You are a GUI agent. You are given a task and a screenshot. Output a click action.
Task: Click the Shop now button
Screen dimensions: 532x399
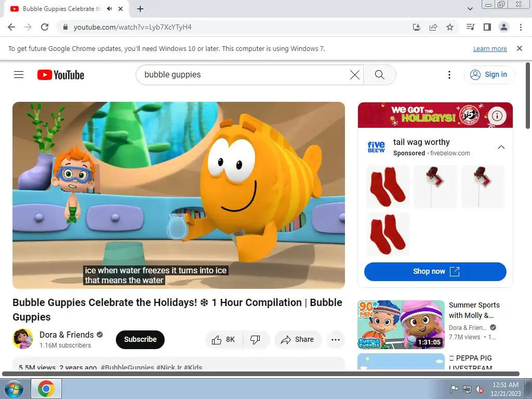point(435,271)
